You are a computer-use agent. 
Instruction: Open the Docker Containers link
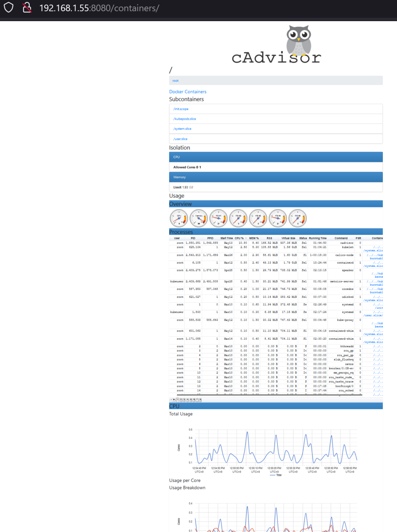(x=188, y=92)
